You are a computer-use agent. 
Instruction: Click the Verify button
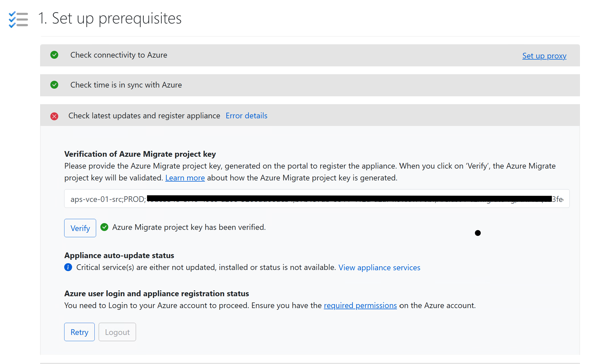coord(80,228)
